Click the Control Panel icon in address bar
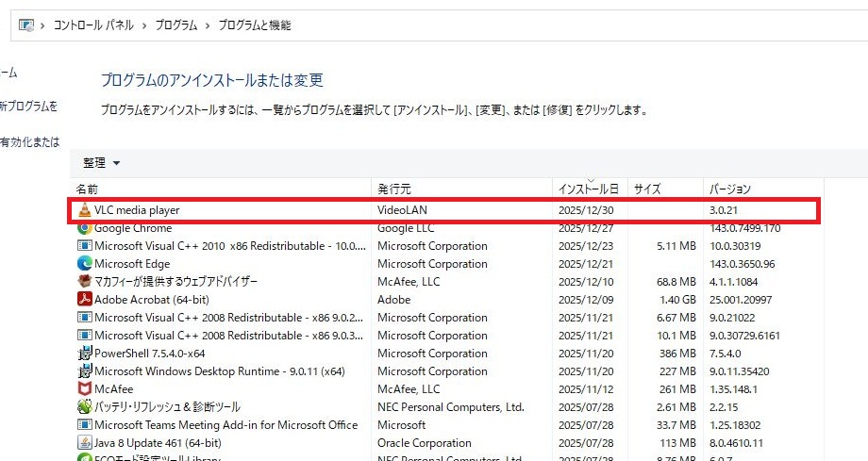 coord(26,25)
